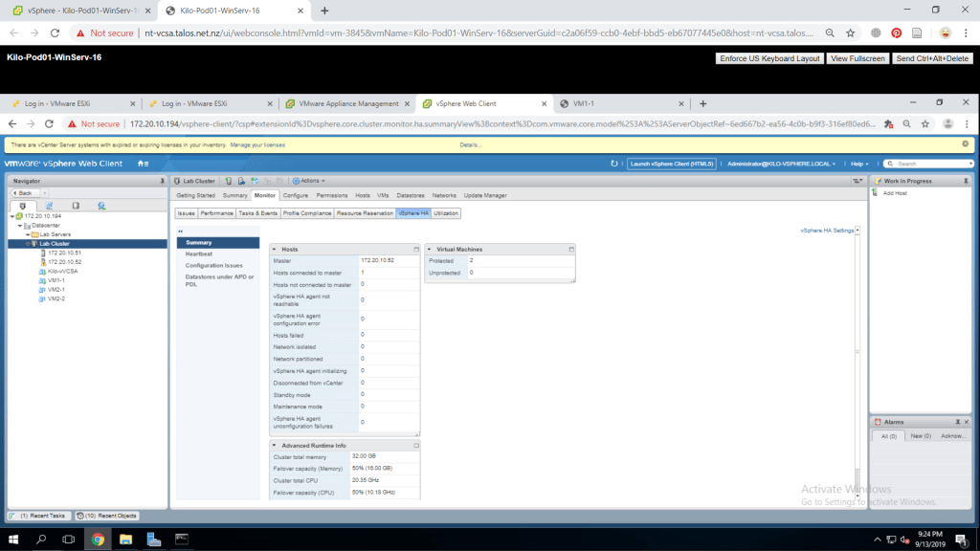Collapse the Datacenter tree node
This screenshot has width=980, height=551.
[x=21, y=225]
